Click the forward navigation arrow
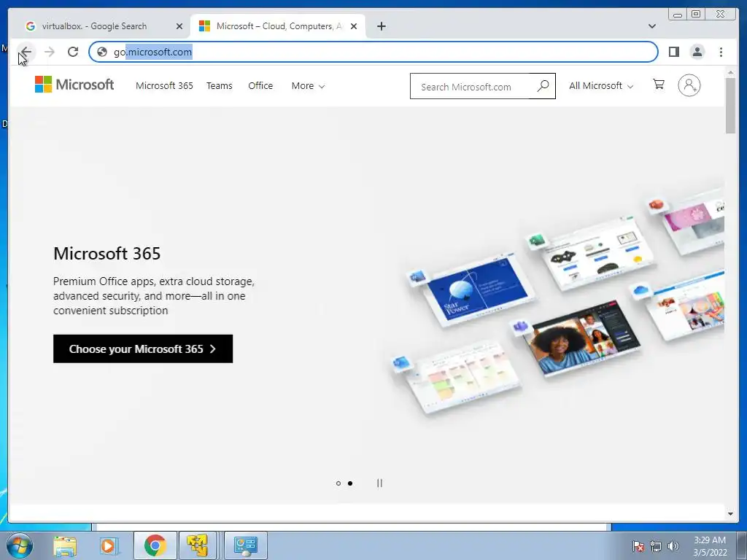This screenshot has height=560, width=747. (50, 52)
